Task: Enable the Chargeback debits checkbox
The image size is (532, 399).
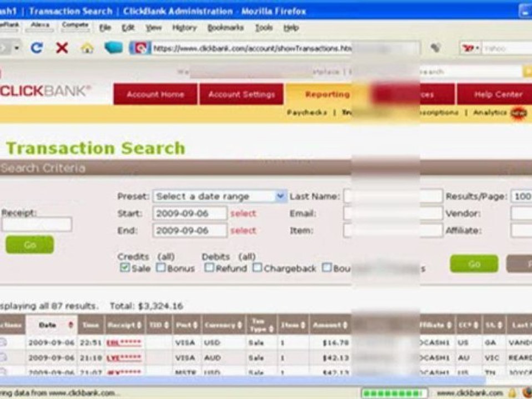Action: (257, 267)
